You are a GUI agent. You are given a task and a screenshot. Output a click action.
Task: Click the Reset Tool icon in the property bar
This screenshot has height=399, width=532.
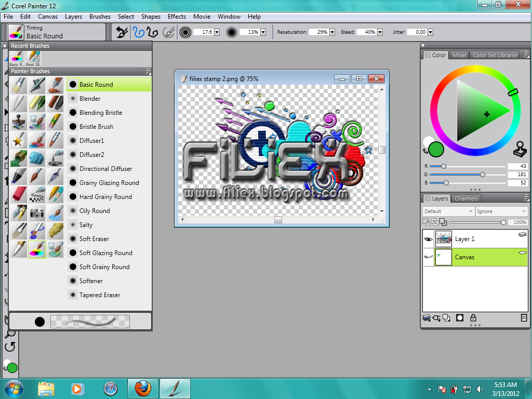pyautogui.click(x=122, y=32)
